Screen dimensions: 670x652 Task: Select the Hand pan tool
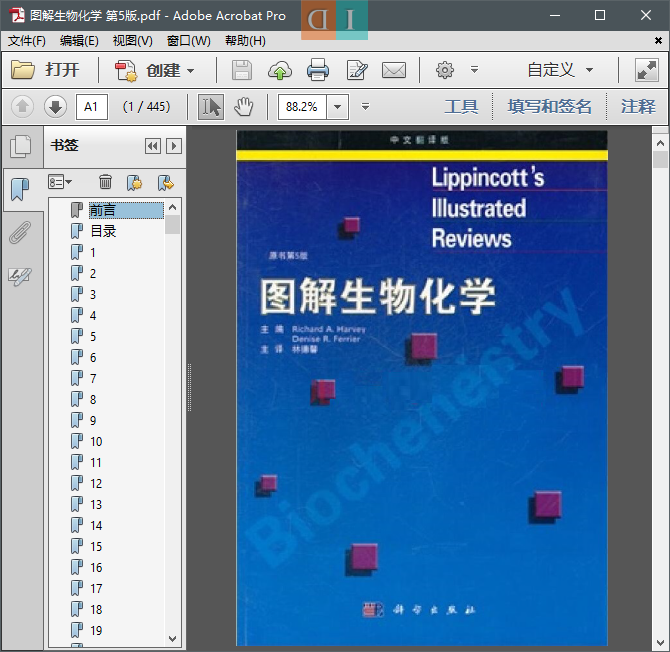[244, 107]
